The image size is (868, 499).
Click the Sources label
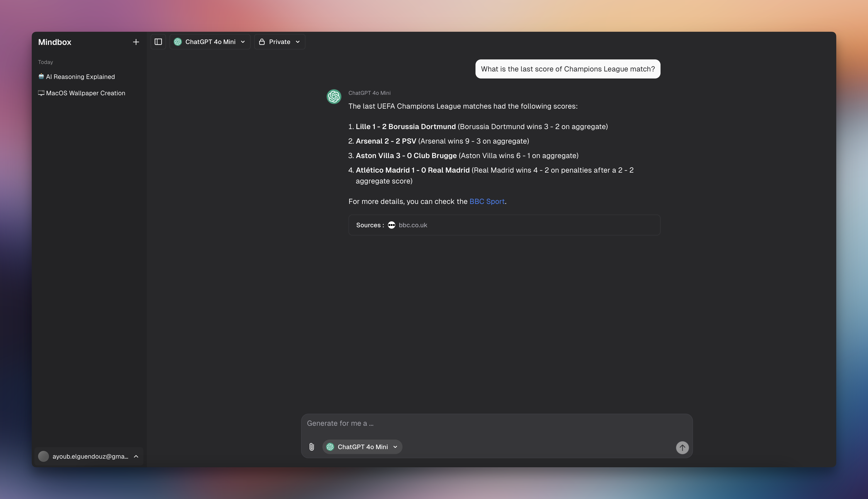[x=370, y=225]
